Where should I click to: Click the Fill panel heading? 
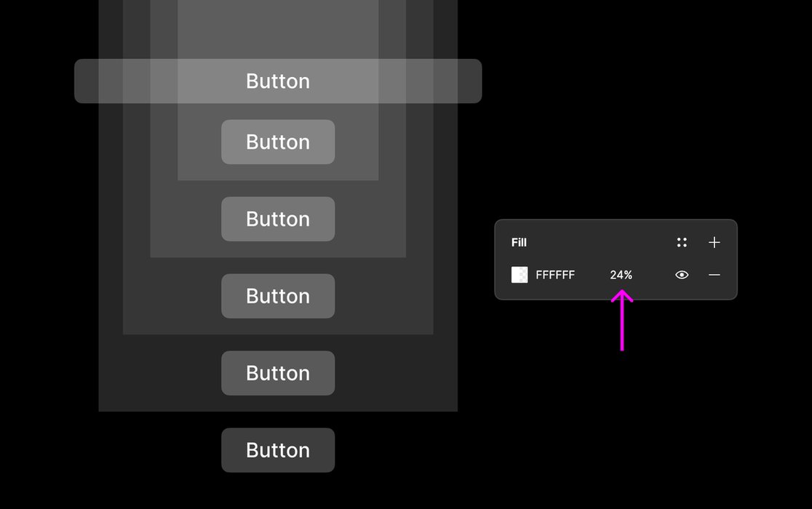coord(519,243)
